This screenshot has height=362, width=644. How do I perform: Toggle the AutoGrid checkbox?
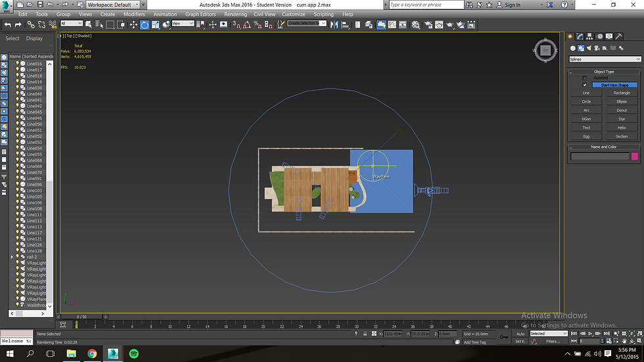click(585, 78)
